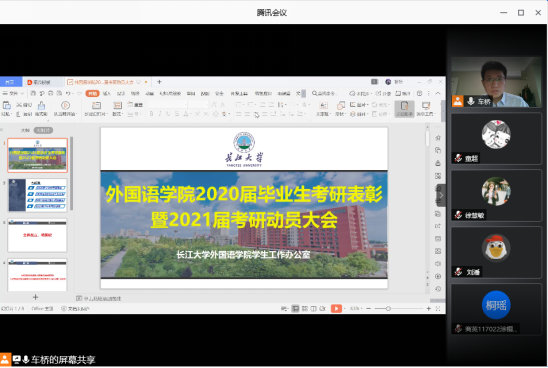Image resolution: width=548 pixels, height=368 pixels.
Task: Collapse participant panel with side chevron arrow
Action: [x=441, y=195]
